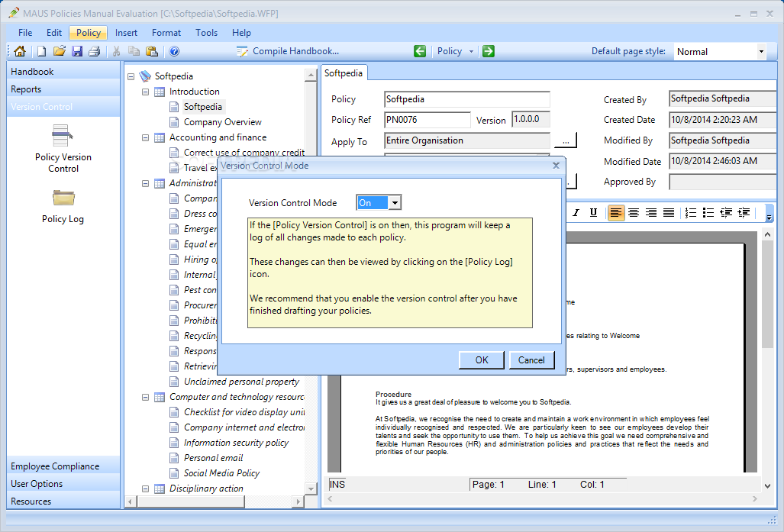Select the Softpedia policy tab

(x=344, y=73)
